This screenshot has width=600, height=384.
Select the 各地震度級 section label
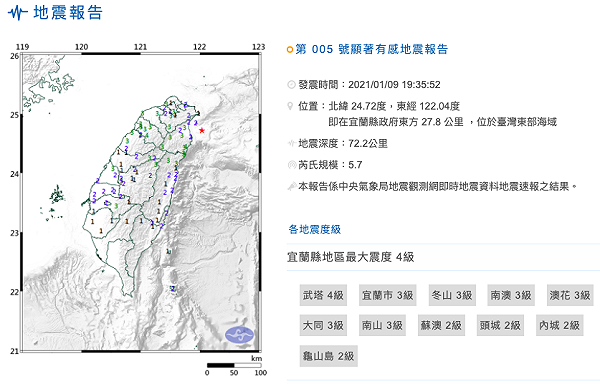click(x=315, y=229)
